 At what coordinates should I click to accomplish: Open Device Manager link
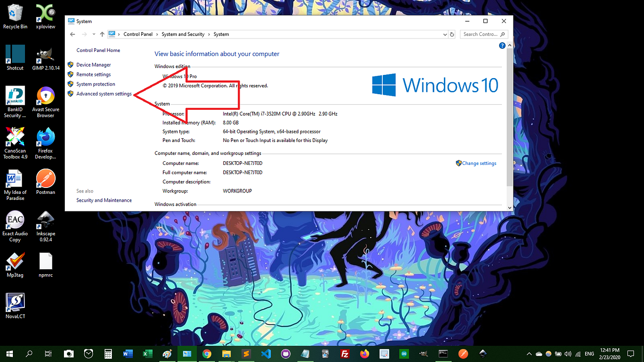coord(93,65)
